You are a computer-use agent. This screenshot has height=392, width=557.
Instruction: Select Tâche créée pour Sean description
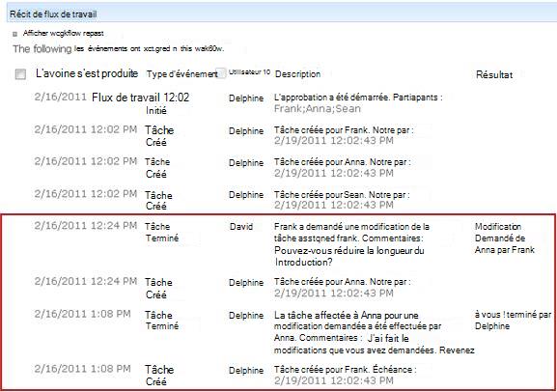point(342,200)
